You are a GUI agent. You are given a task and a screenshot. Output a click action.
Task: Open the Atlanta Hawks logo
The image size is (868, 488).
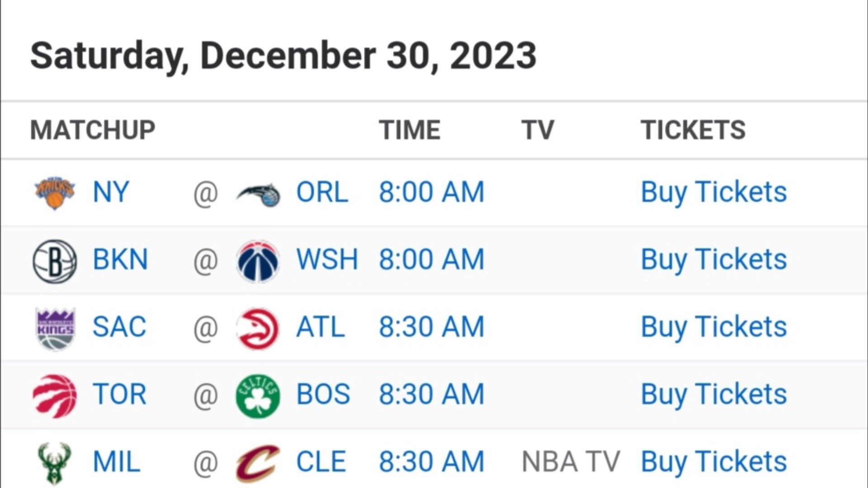pos(258,328)
